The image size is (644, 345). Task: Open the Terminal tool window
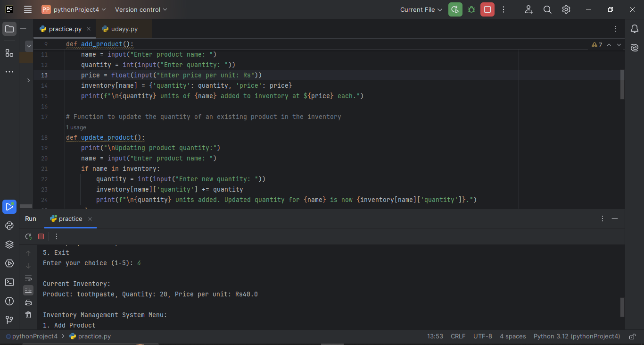point(9,282)
